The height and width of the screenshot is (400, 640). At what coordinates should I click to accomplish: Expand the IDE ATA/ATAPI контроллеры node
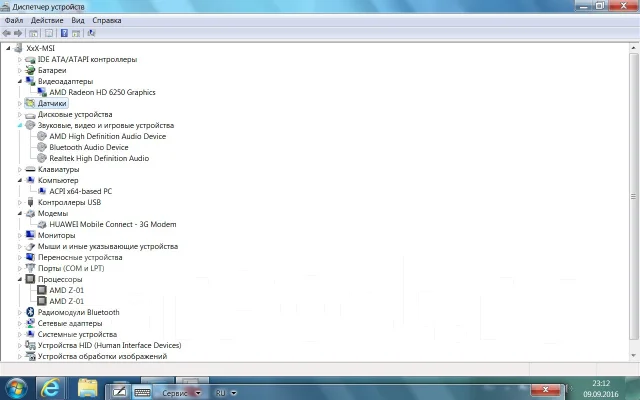pos(19,60)
